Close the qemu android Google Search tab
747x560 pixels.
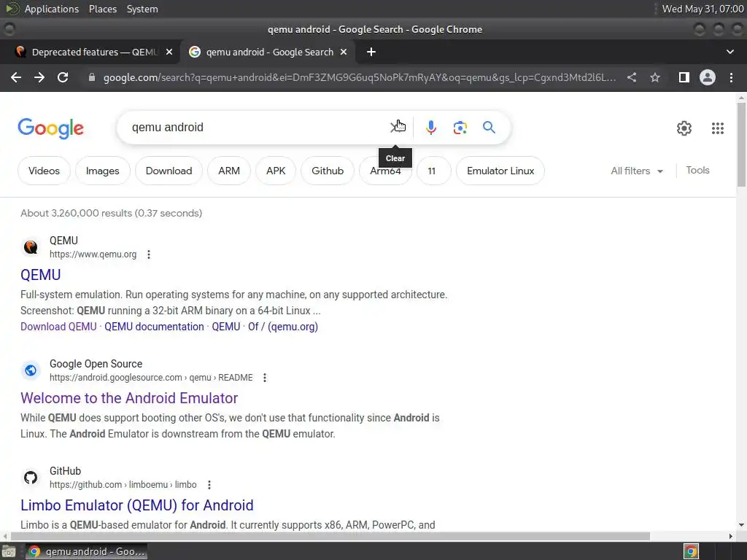coord(344,52)
